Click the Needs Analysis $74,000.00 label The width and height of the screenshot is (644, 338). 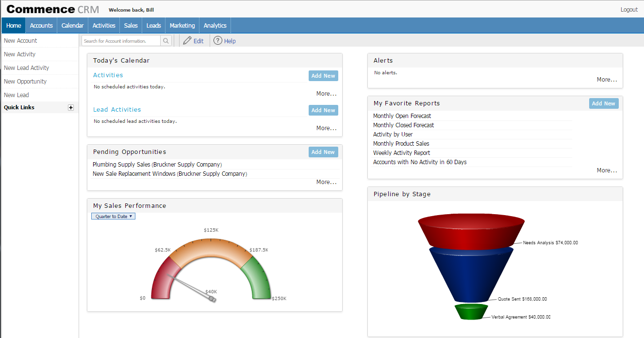(x=551, y=243)
